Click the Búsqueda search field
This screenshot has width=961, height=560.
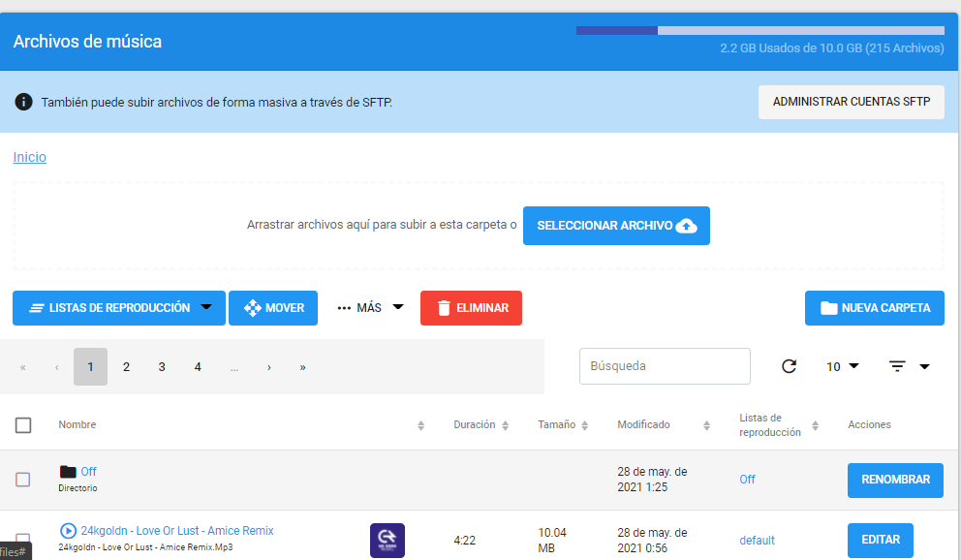[x=665, y=366]
